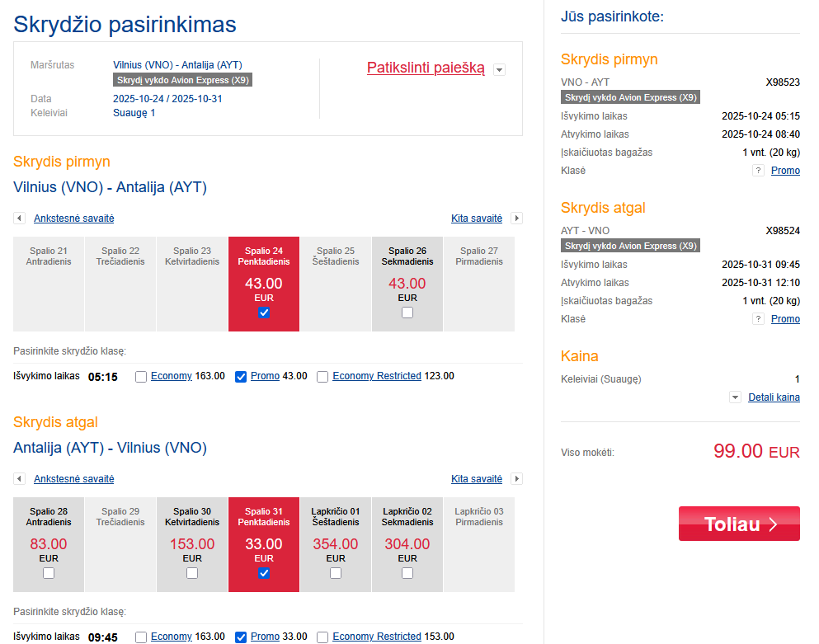The height and width of the screenshot is (644, 819).
Task: Expand Detali kaina price details arrow
Action: point(735,397)
